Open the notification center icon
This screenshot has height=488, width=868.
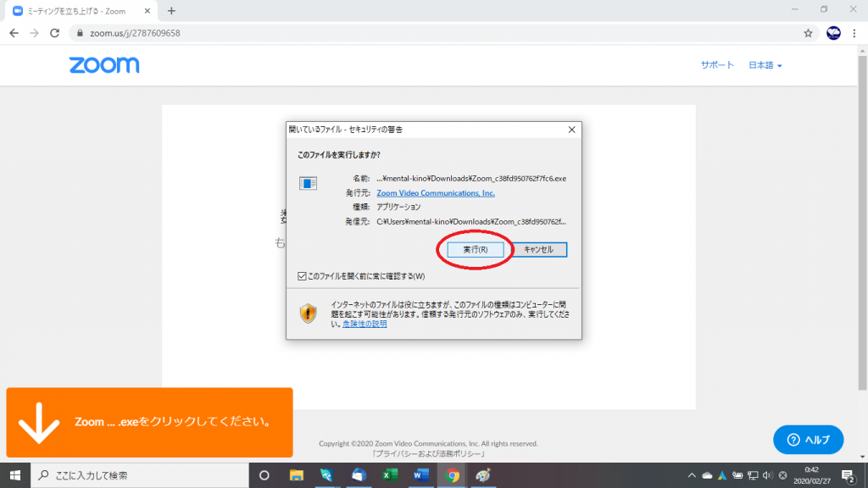click(848, 476)
